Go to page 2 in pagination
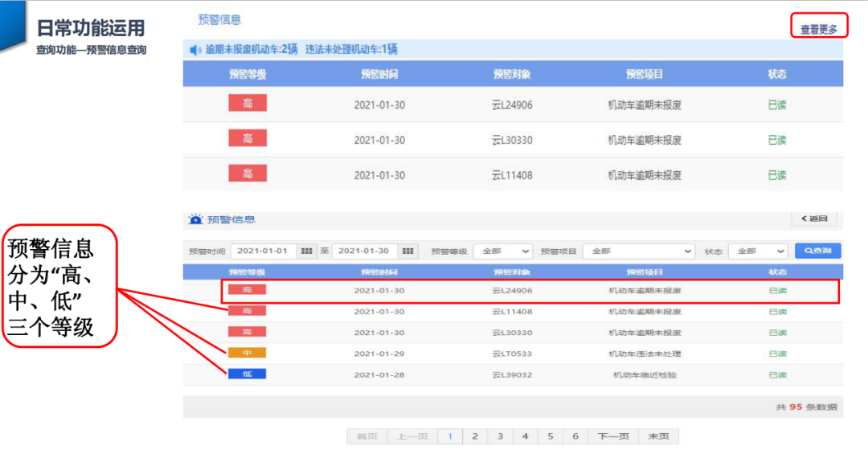The height and width of the screenshot is (466, 868). [x=475, y=436]
